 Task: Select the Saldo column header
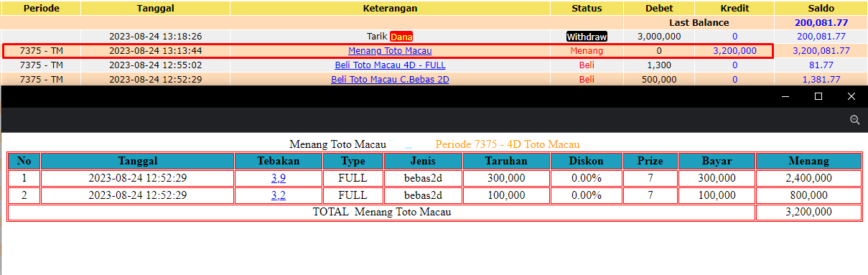821,9
